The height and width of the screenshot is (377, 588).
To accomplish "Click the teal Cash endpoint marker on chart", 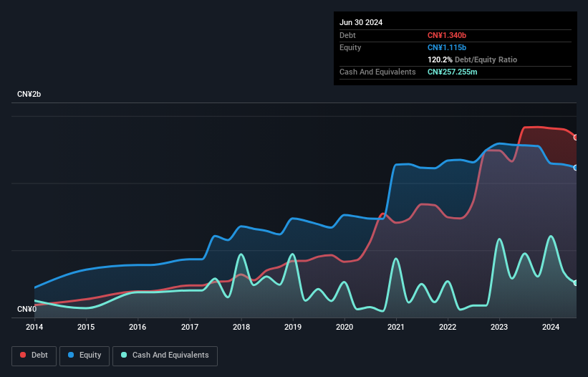I will (576, 283).
